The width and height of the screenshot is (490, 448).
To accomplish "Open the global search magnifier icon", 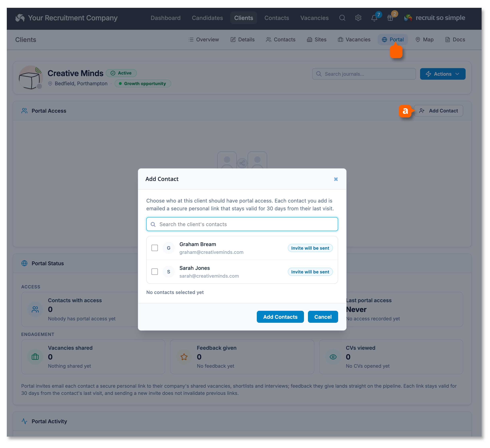I will [342, 18].
